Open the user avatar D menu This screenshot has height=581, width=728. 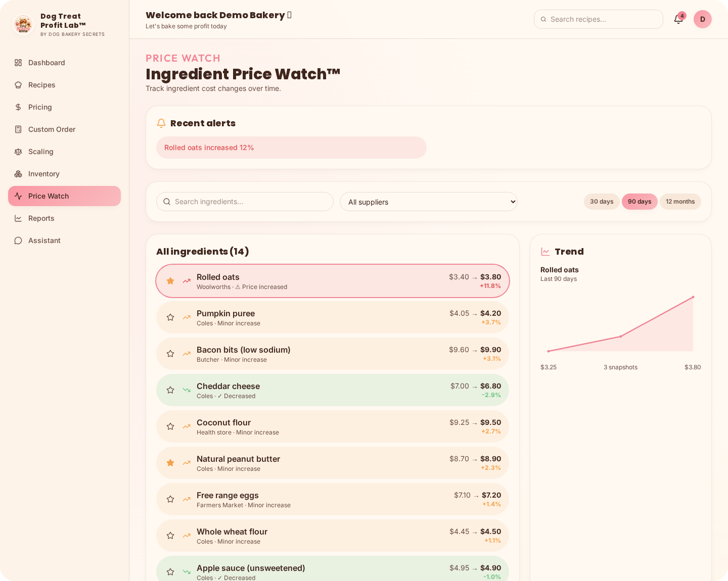[703, 19]
